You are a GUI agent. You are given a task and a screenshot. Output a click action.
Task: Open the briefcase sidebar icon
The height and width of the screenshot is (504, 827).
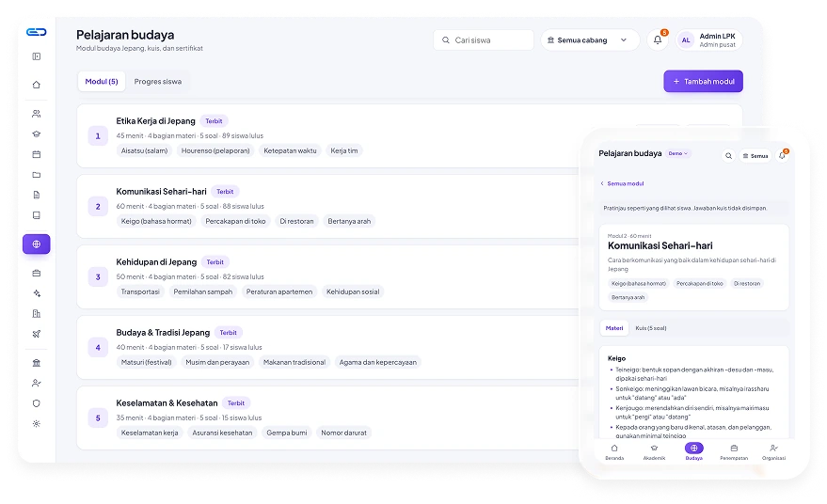click(37, 273)
